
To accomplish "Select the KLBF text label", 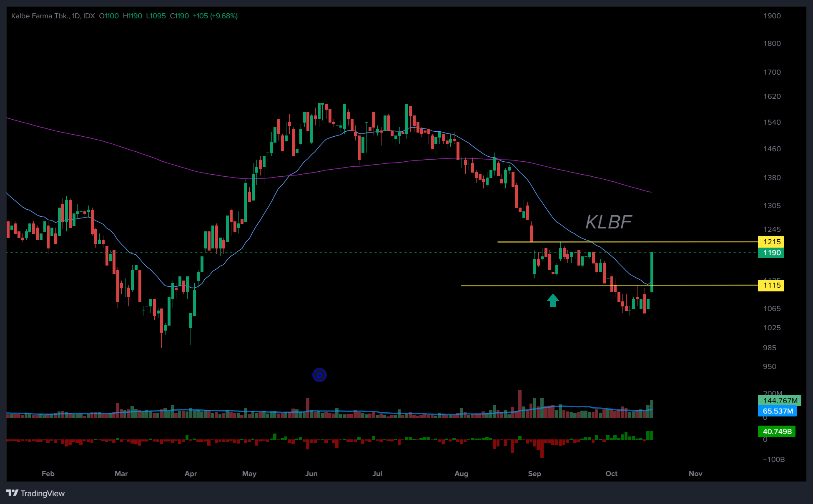I will (608, 222).
